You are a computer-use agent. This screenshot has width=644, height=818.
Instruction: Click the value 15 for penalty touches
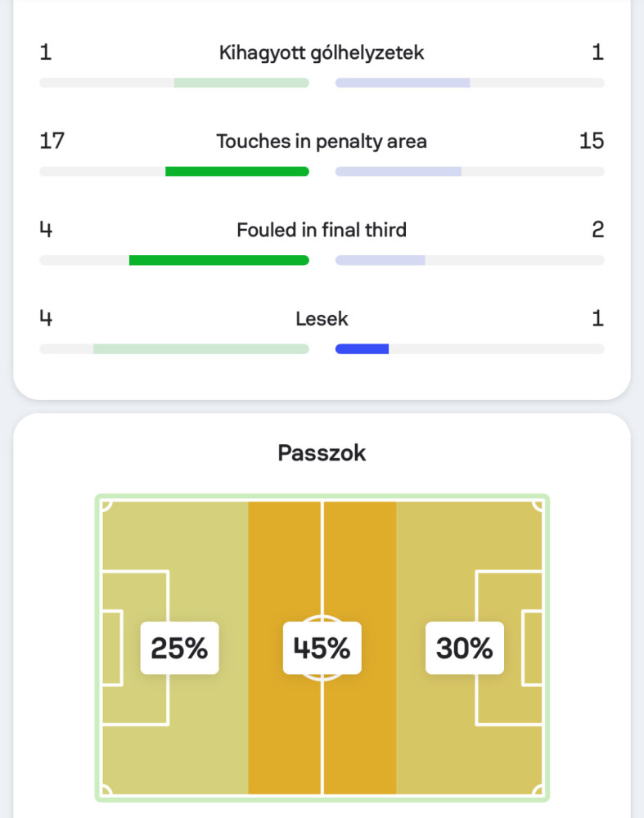592,141
